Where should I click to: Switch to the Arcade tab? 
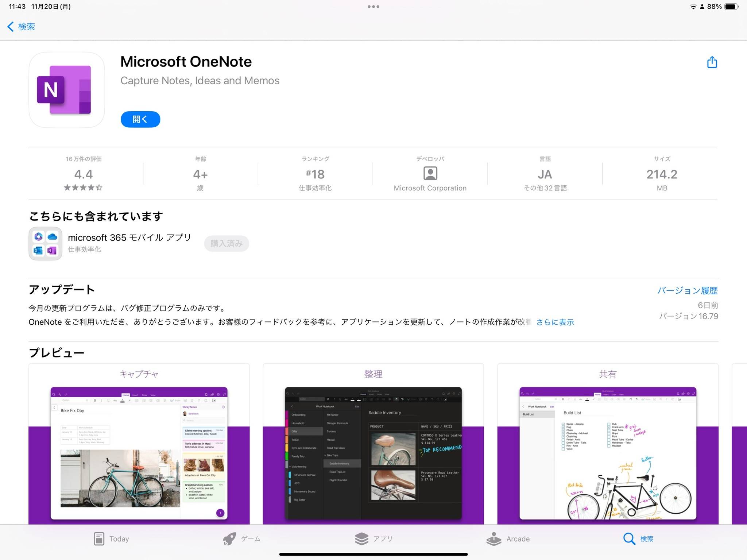pyautogui.click(x=508, y=538)
